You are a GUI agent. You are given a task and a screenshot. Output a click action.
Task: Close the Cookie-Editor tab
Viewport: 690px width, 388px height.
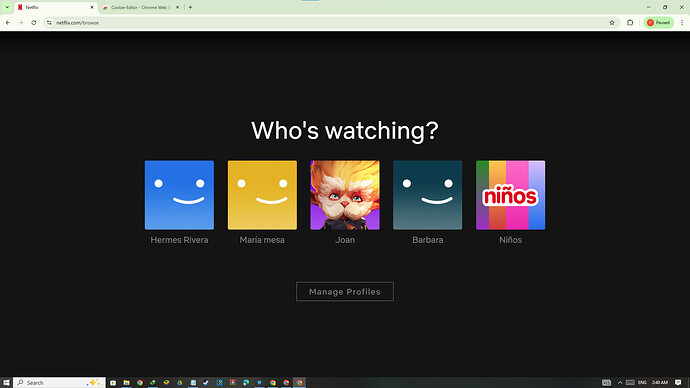[x=177, y=7]
